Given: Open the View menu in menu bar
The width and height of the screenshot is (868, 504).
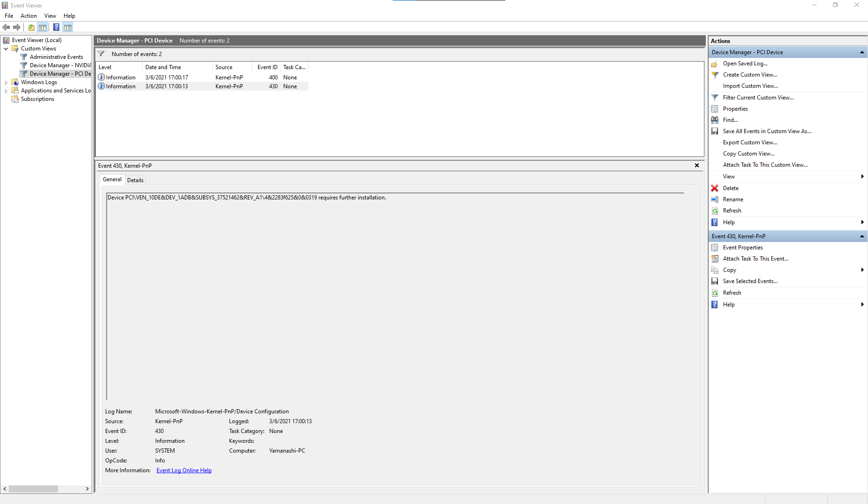Looking at the screenshot, I should [50, 16].
